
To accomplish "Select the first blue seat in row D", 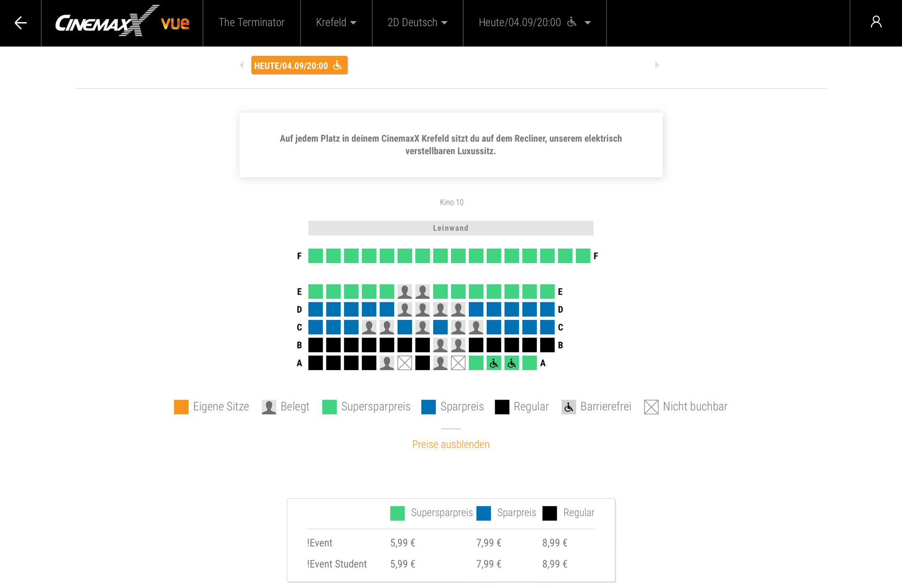I will [316, 309].
